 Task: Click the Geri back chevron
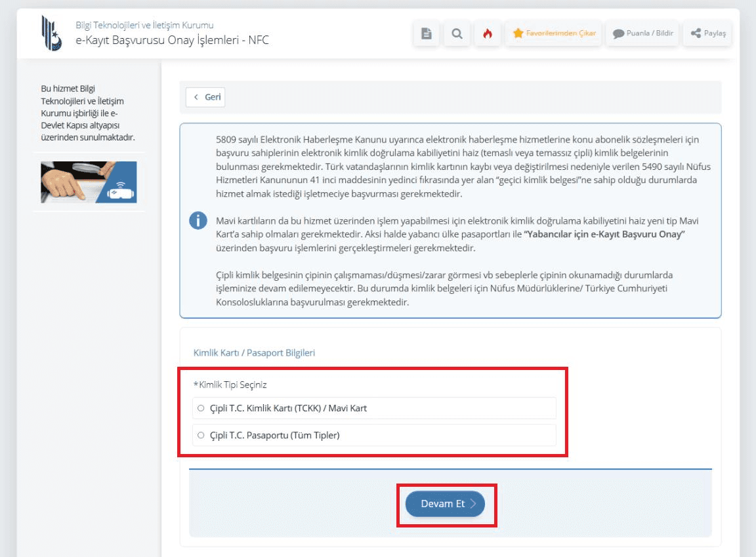click(x=196, y=97)
